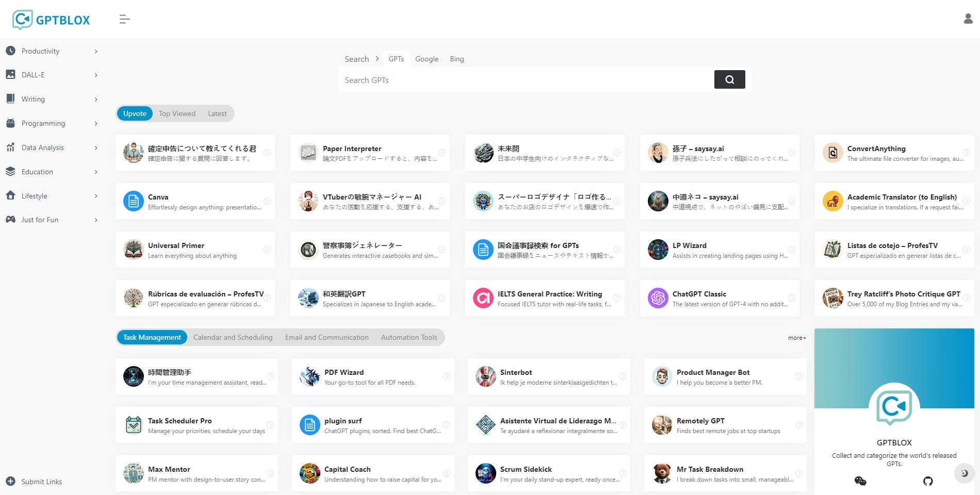
Task: Click the Academic Translator lion icon
Action: point(832,201)
